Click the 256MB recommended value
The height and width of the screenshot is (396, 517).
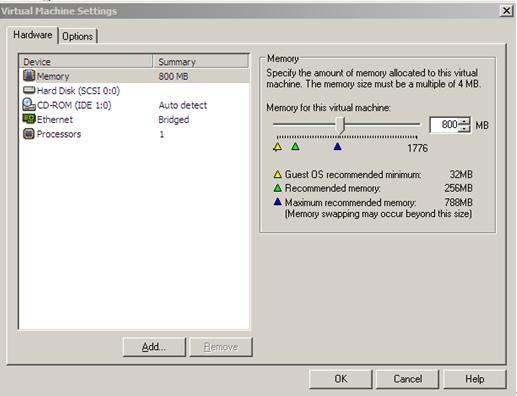pyautogui.click(x=459, y=188)
